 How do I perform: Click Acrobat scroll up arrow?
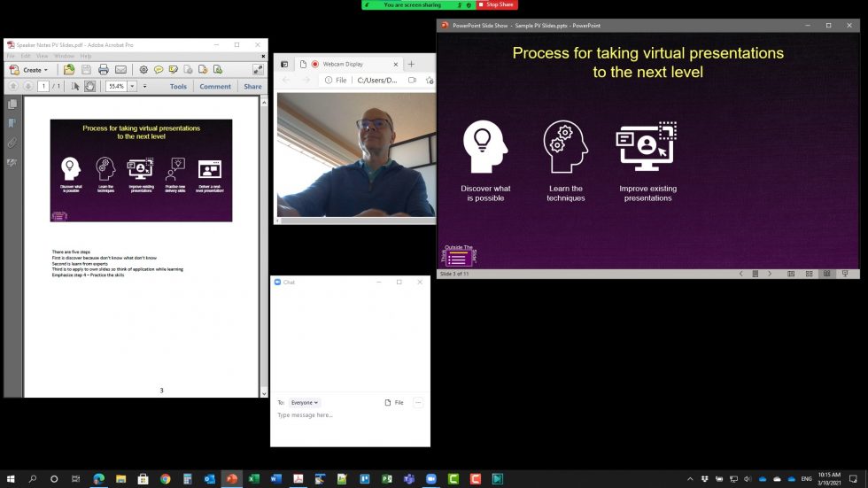(264, 103)
